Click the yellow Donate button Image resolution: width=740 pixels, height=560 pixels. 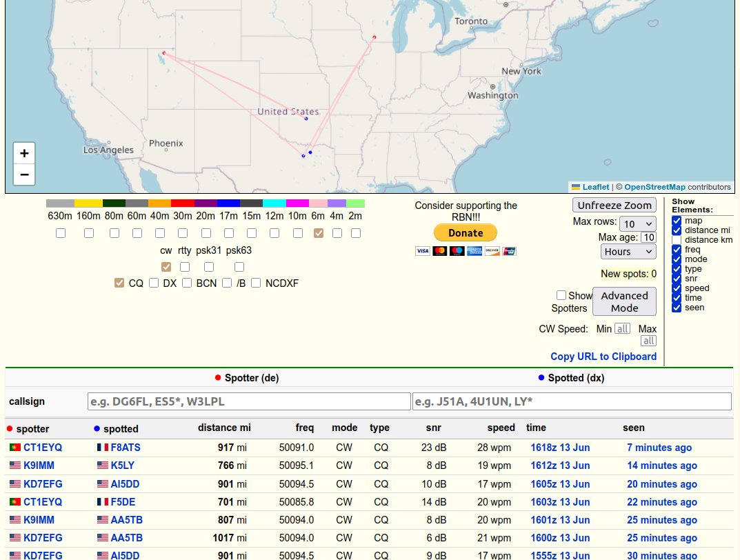(466, 232)
